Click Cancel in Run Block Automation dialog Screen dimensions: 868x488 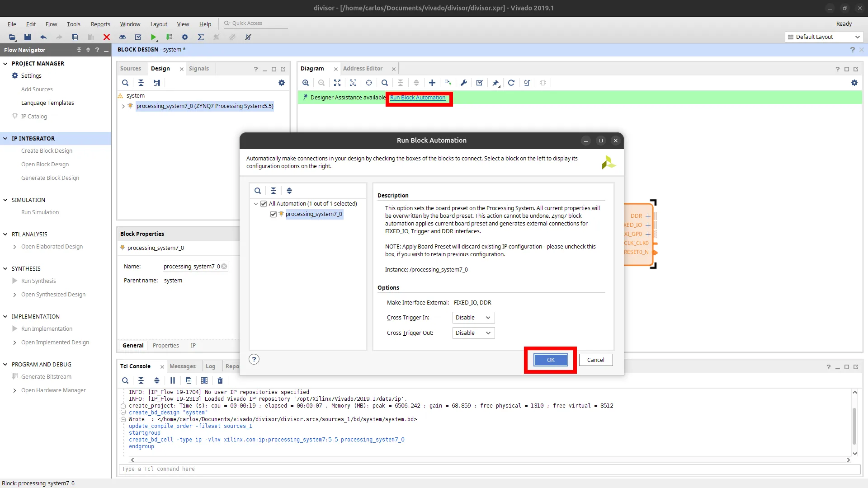[x=595, y=360]
